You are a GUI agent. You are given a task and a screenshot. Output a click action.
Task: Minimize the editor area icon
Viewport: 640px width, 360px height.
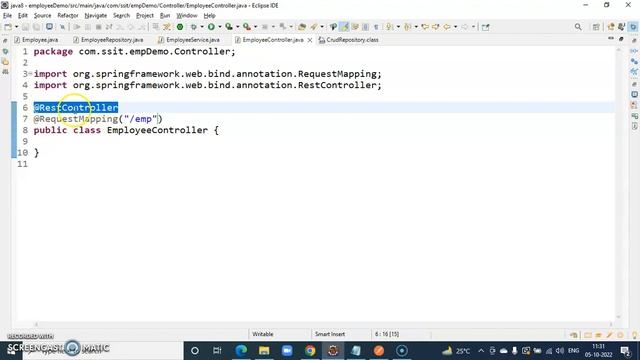611,38
